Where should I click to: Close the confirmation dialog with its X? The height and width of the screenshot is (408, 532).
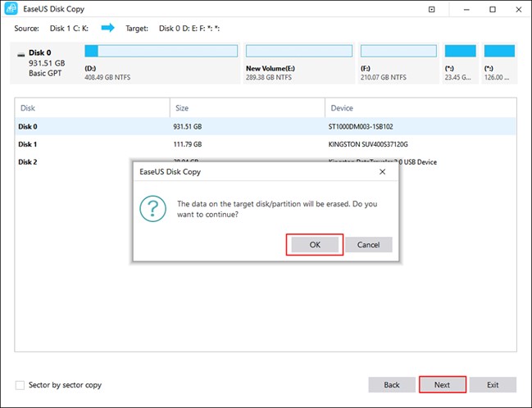pyautogui.click(x=382, y=171)
